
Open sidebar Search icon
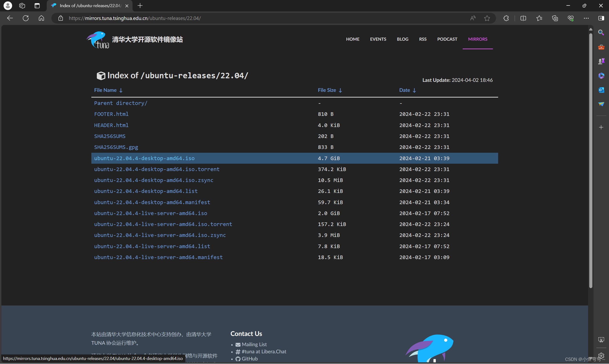[601, 32]
